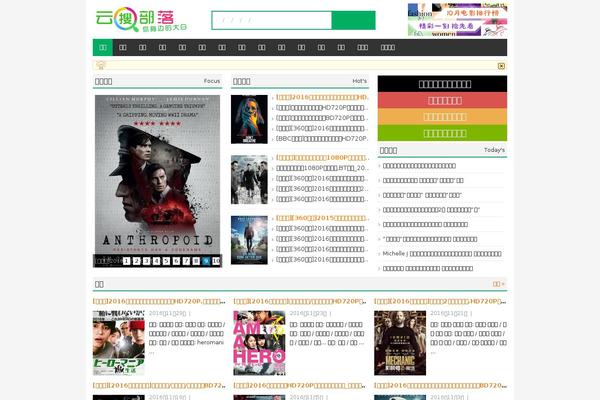Go to slide 7 in the Focus slider
600x400 pixels.
pos(186,261)
